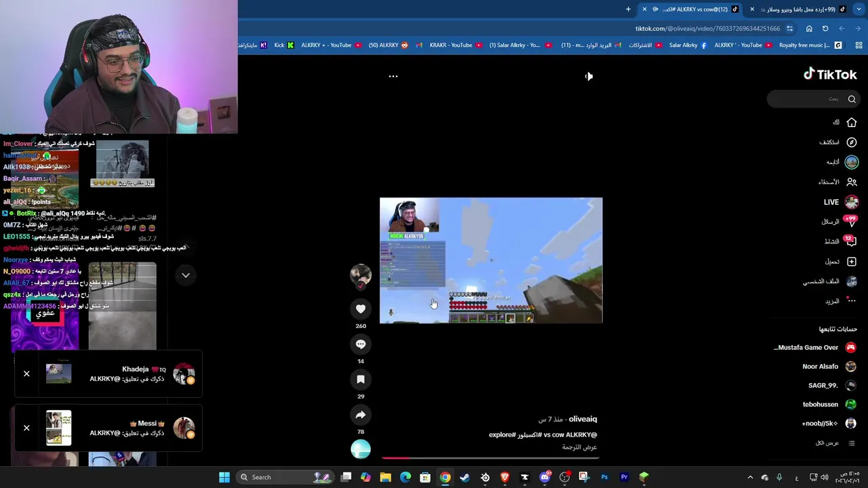Open the three-dots menu above the video
This screenshot has height=488, width=868.
393,77
